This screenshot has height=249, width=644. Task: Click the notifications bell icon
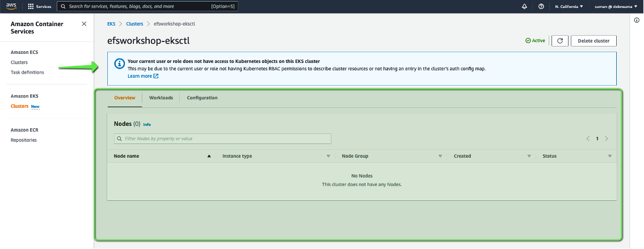pyautogui.click(x=524, y=7)
